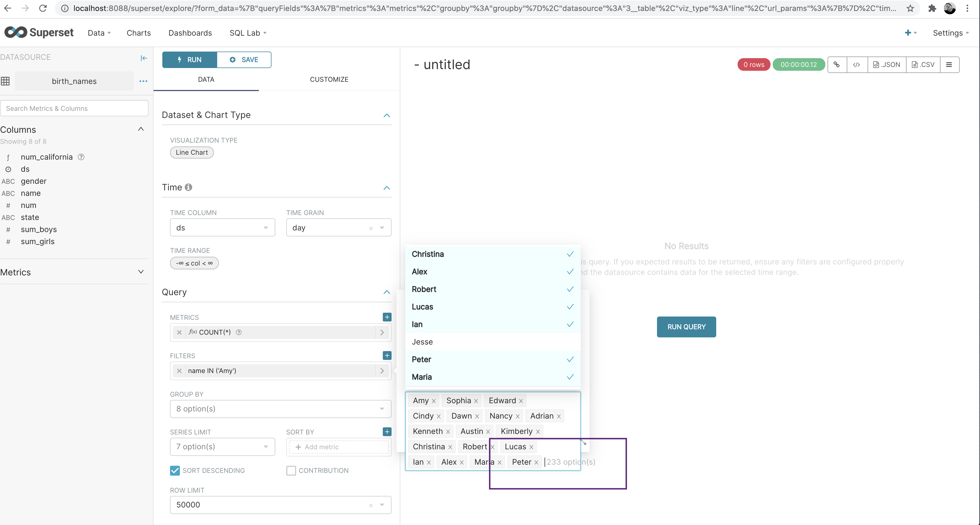Open the embed code via the </> icon
This screenshot has height=525, width=980.
(857, 64)
